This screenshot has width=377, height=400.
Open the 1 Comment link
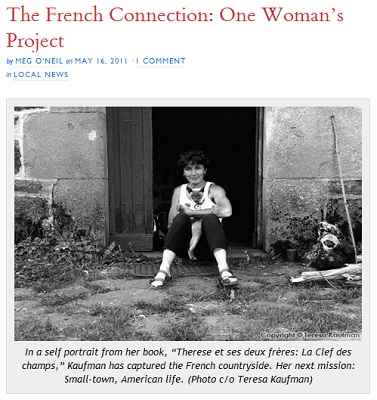(160, 61)
